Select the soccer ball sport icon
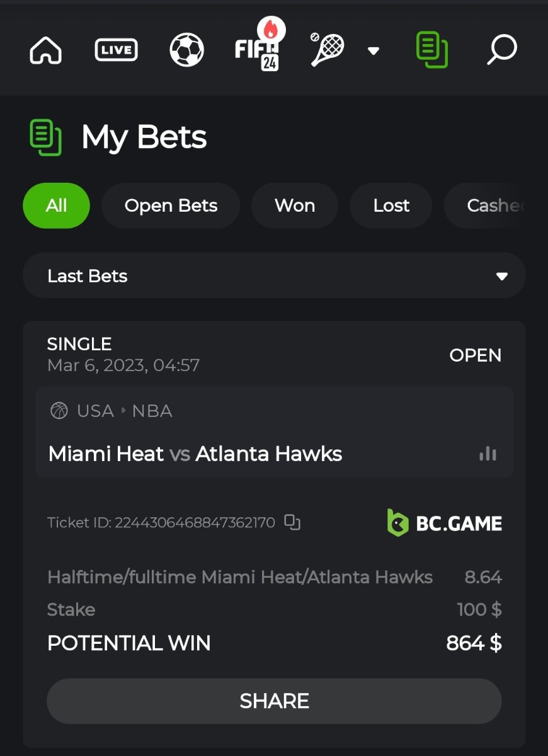The image size is (548, 756). [x=187, y=50]
